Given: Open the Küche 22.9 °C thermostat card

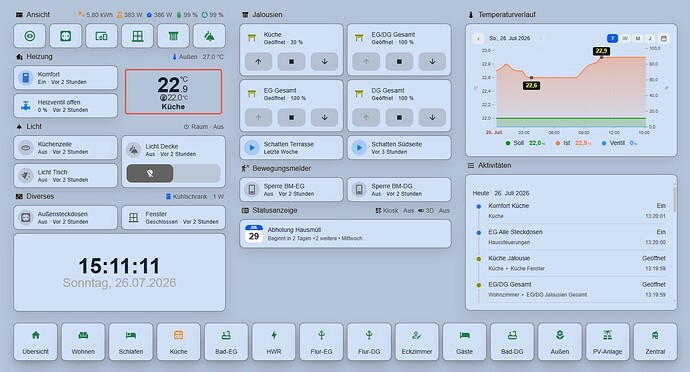Looking at the screenshot, I should coord(173,92).
